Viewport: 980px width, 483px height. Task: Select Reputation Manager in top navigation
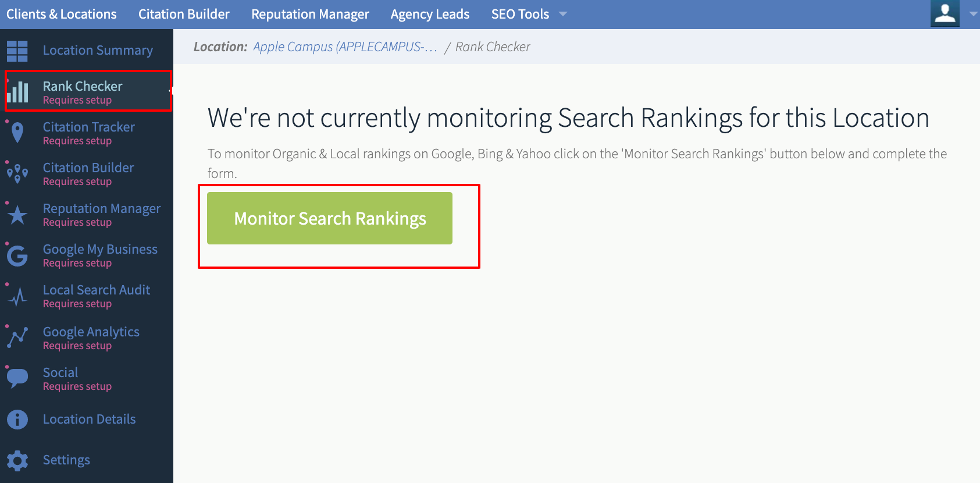pyautogui.click(x=310, y=14)
